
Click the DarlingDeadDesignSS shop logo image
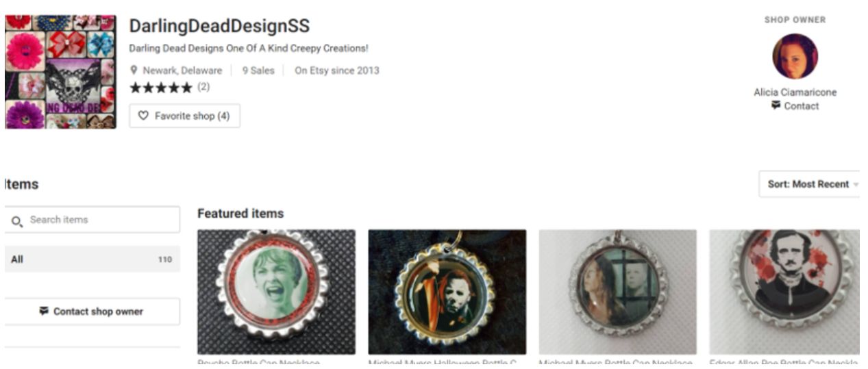60,72
